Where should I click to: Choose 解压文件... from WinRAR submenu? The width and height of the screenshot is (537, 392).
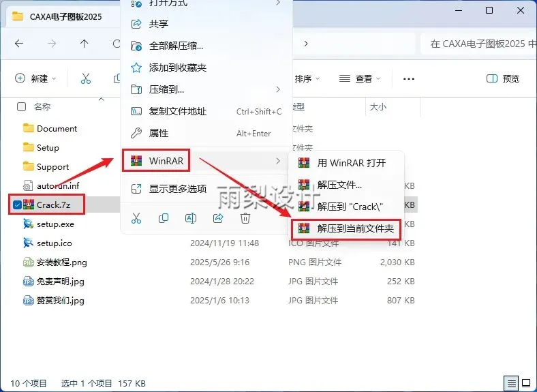pos(346,185)
